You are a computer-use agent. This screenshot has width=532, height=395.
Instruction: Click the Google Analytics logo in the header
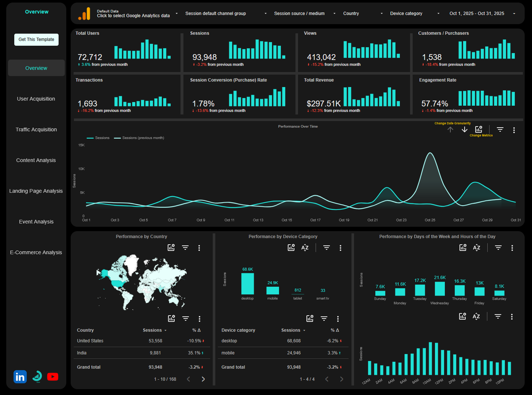(83, 14)
